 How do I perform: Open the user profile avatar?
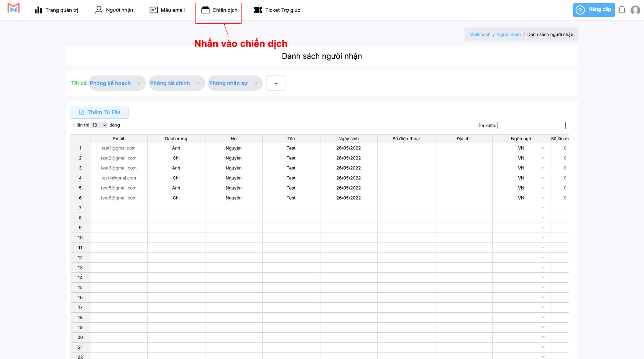635,10
